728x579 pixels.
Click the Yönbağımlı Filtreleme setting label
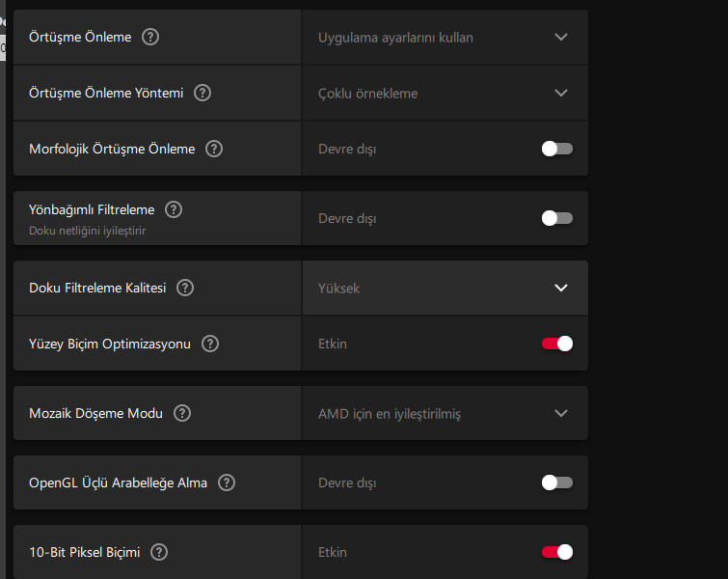[92, 209]
